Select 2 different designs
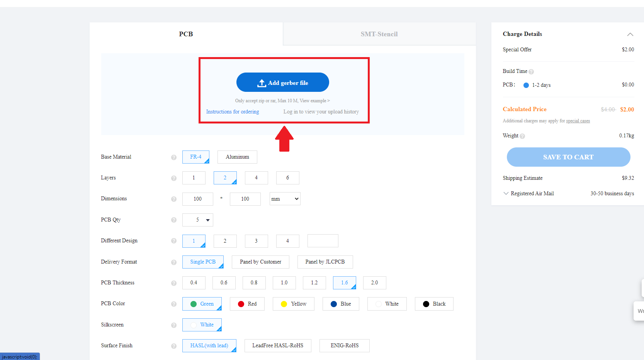The image size is (644, 360). 225,241
